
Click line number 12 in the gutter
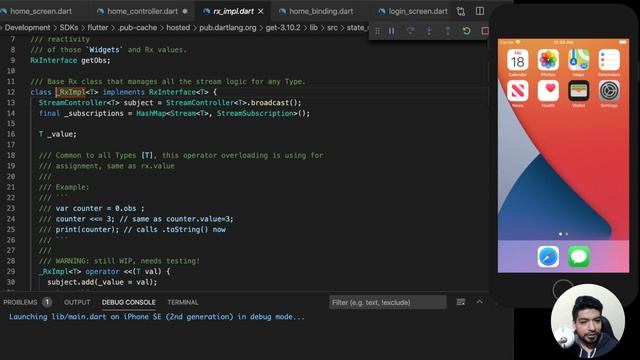11,92
